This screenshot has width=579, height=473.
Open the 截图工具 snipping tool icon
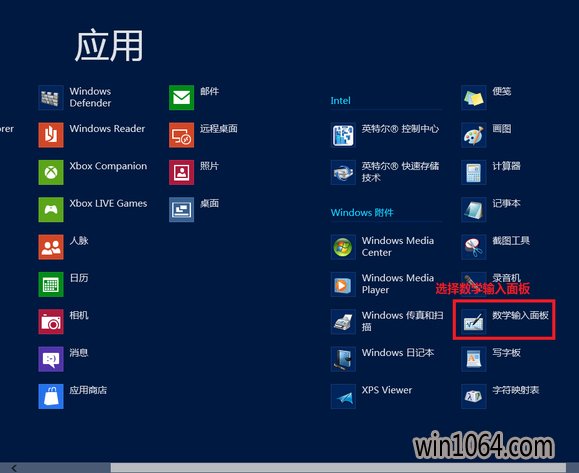point(474,247)
